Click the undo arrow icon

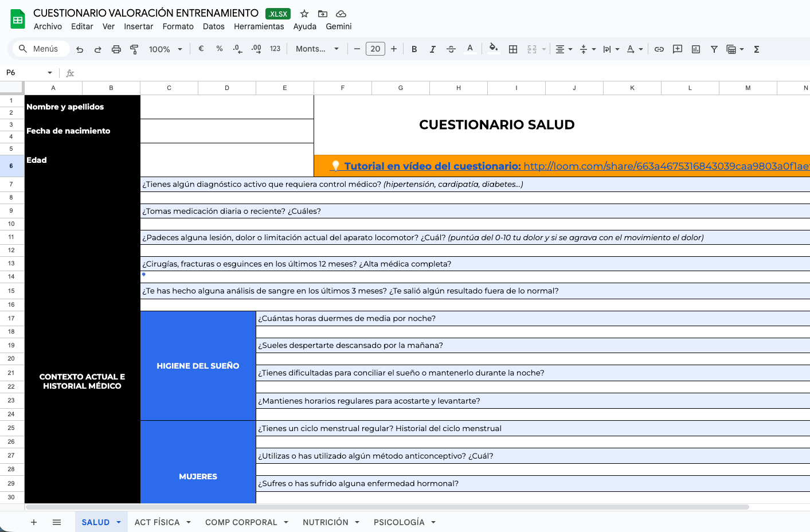[80, 49]
